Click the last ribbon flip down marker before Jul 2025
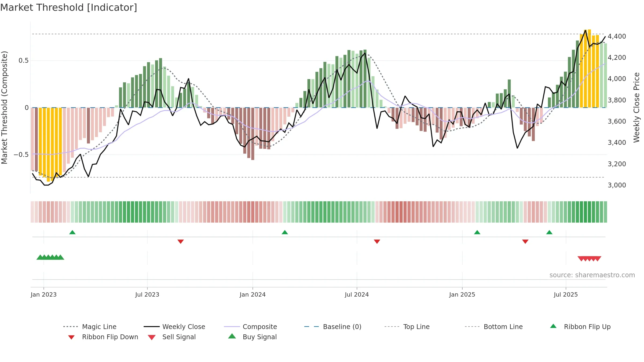644x362 pixels. pos(525,242)
